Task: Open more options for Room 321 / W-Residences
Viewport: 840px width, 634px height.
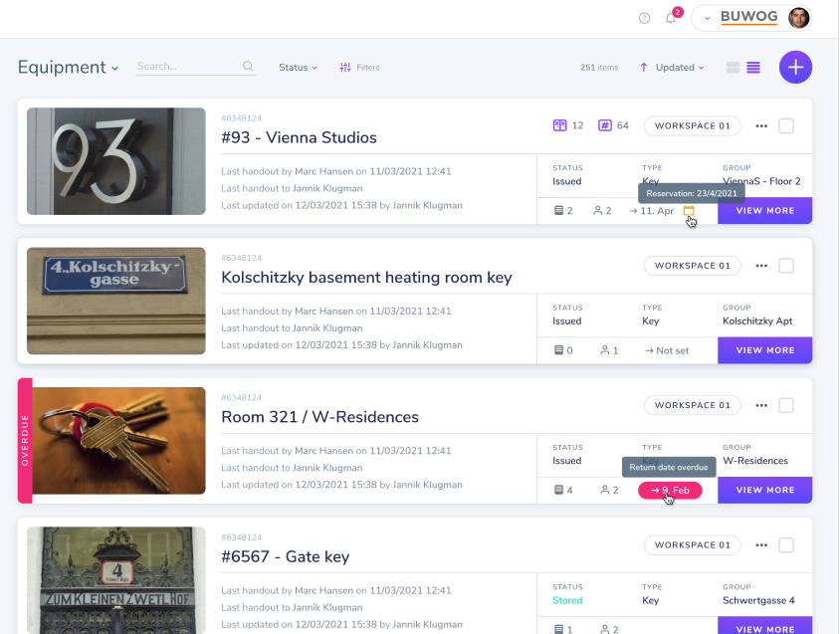Action: click(x=761, y=405)
